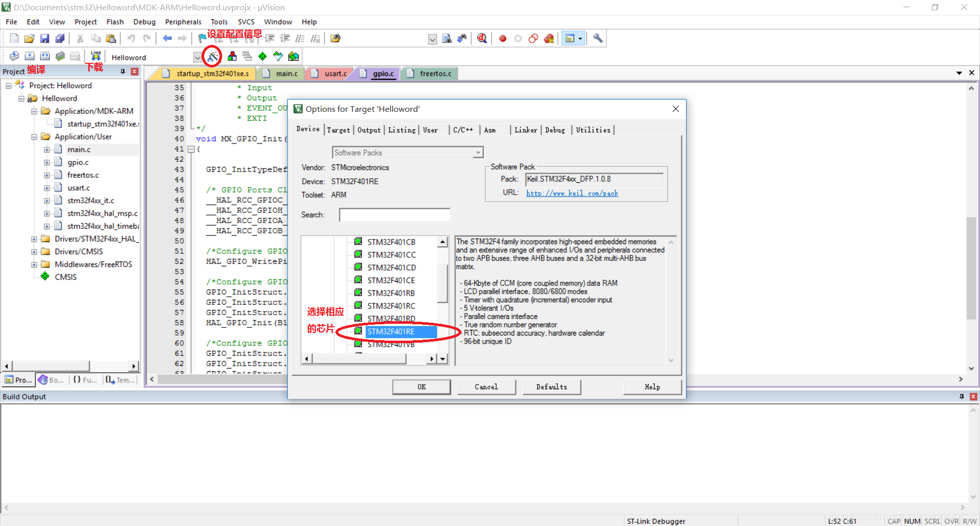Screen dimensions: 980x526
Task: Open the www.keil.com/pack link
Action: coord(572,194)
